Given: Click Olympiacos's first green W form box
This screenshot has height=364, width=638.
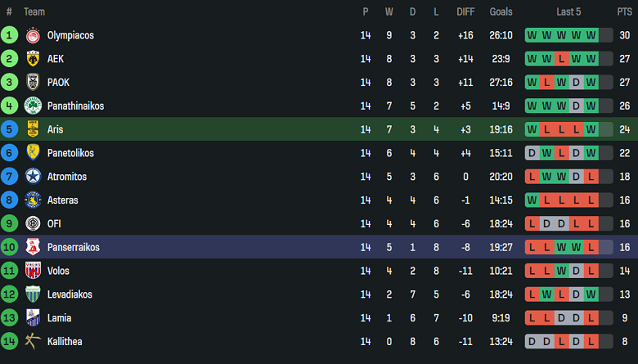Looking at the screenshot, I should coord(532,35).
